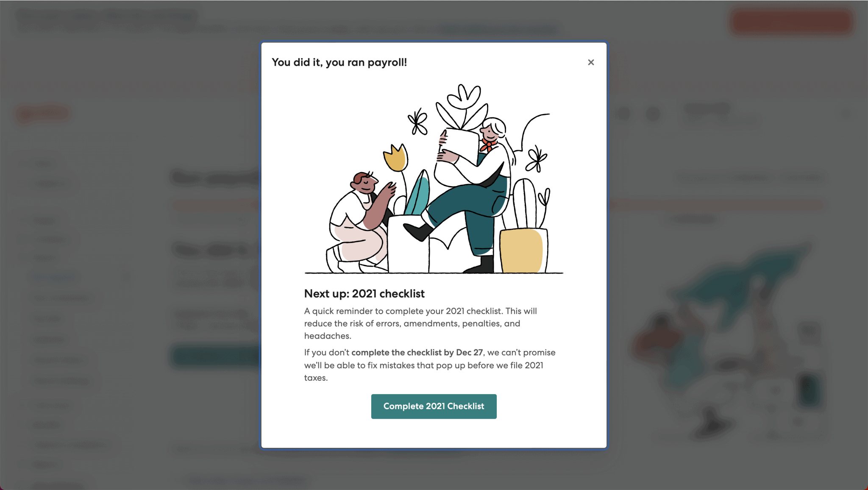The image size is (868, 490).
Task: Click the "A quick reminder" paragraph text
Action: pyautogui.click(x=420, y=323)
